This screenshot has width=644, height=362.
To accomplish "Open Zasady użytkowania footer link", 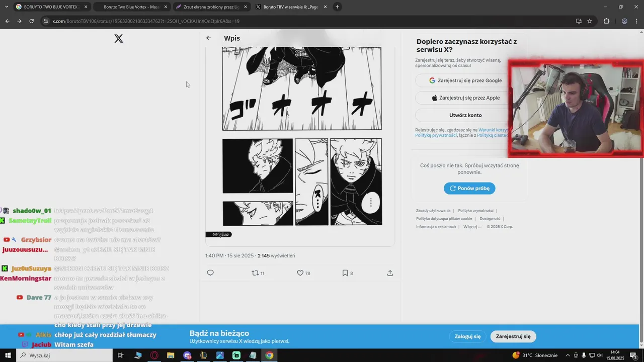I will click(x=433, y=211).
